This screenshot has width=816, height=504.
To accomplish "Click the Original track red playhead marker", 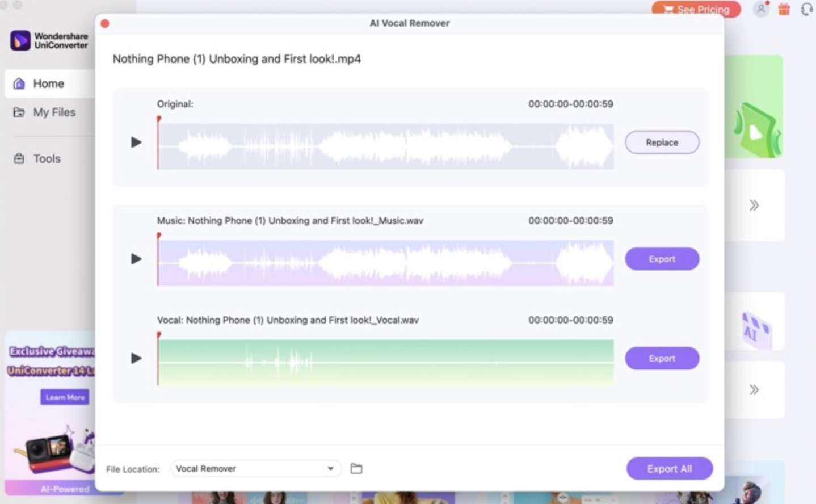I will (159, 119).
